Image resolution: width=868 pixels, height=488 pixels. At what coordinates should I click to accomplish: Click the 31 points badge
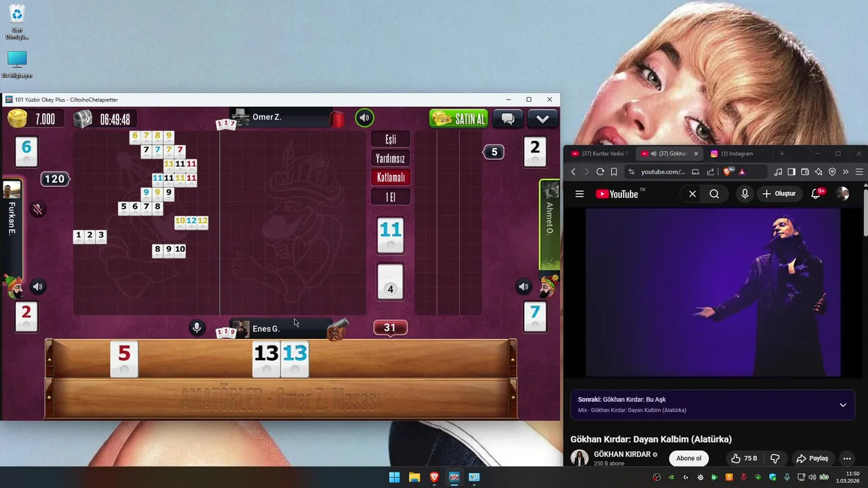coord(390,327)
